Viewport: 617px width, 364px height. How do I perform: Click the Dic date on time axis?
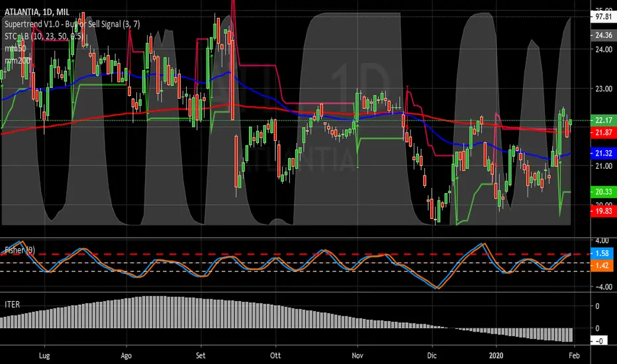pyautogui.click(x=432, y=355)
